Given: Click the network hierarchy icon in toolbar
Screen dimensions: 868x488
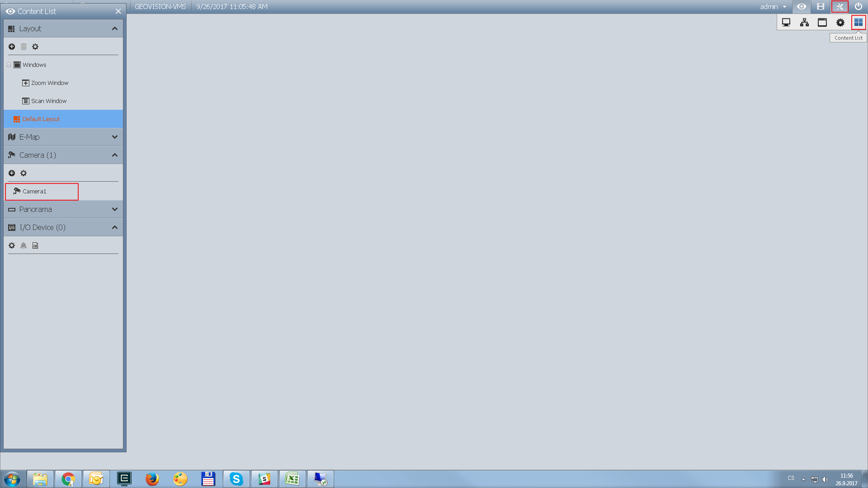Looking at the screenshot, I should tap(804, 22).
